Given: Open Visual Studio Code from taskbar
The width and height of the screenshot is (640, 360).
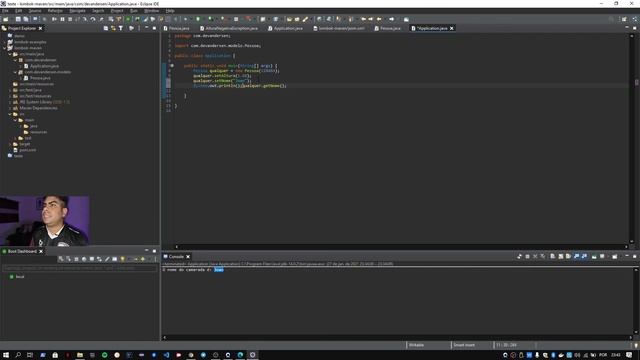Looking at the screenshot, I should pos(166,355).
